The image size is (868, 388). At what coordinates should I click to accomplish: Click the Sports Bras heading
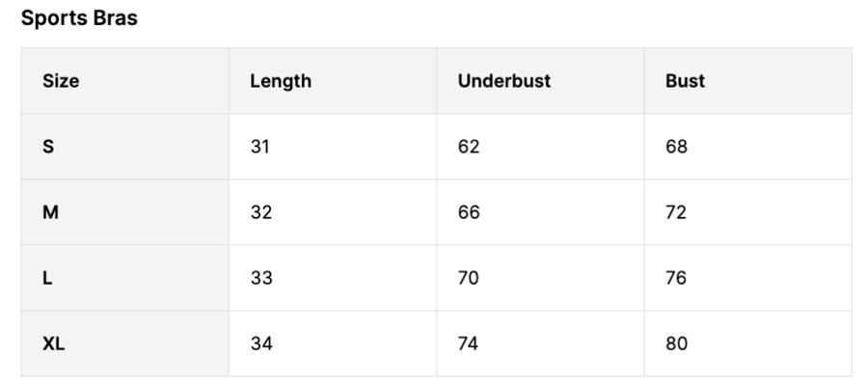[x=79, y=18]
